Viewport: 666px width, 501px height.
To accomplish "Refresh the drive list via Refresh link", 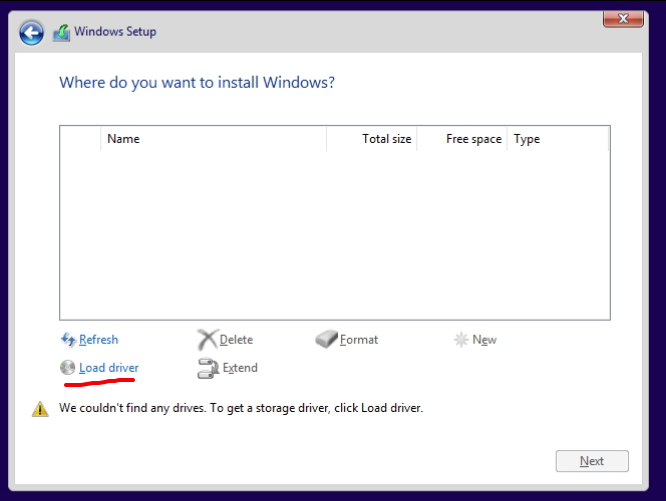I will pyautogui.click(x=98, y=340).
